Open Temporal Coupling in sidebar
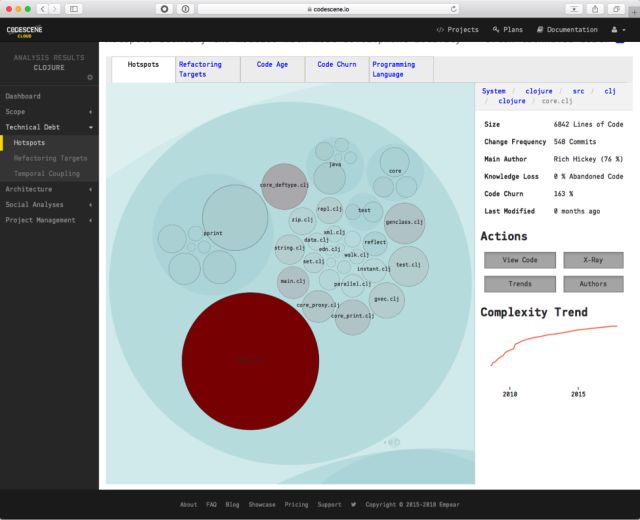The image size is (640, 520). [47, 174]
